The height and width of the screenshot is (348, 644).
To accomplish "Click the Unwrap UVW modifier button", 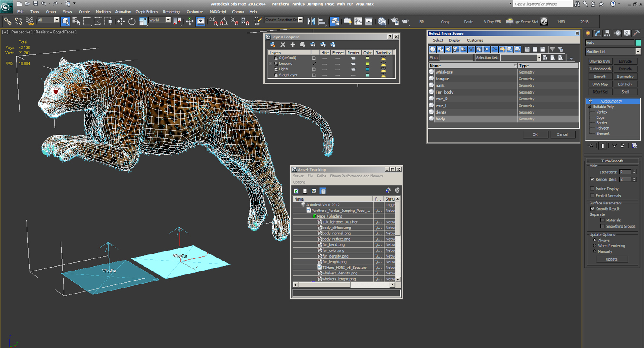I will (600, 61).
